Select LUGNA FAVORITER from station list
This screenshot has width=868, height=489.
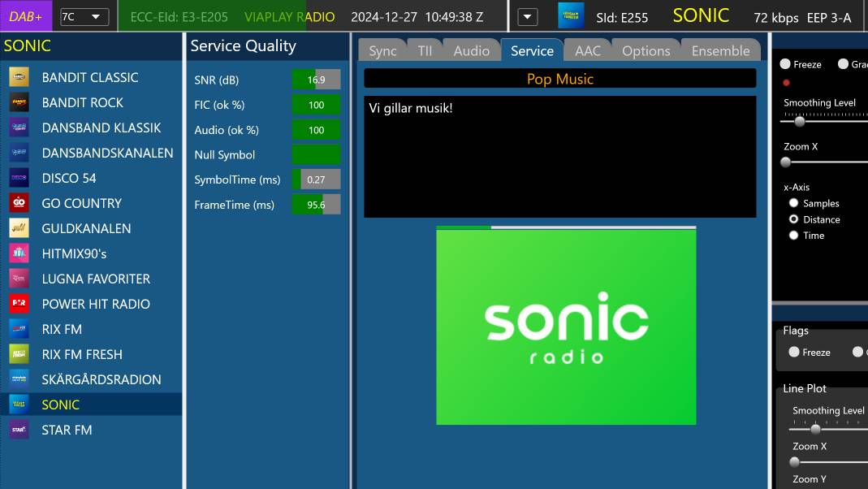pos(96,279)
